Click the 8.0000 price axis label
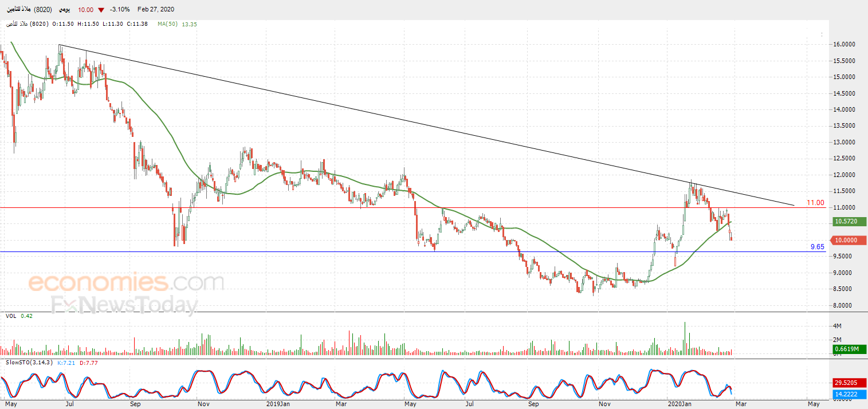This screenshot has height=409, width=868. click(x=844, y=306)
